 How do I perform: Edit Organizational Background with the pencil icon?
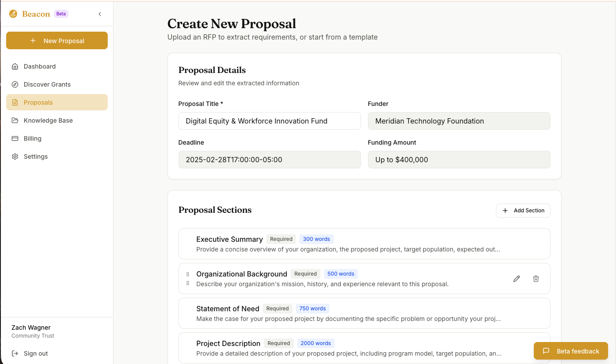pyautogui.click(x=517, y=278)
